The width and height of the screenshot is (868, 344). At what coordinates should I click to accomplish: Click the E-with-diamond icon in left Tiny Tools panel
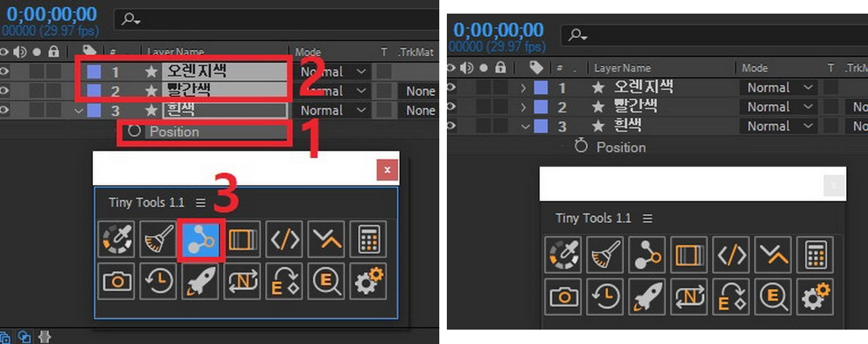tap(284, 280)
